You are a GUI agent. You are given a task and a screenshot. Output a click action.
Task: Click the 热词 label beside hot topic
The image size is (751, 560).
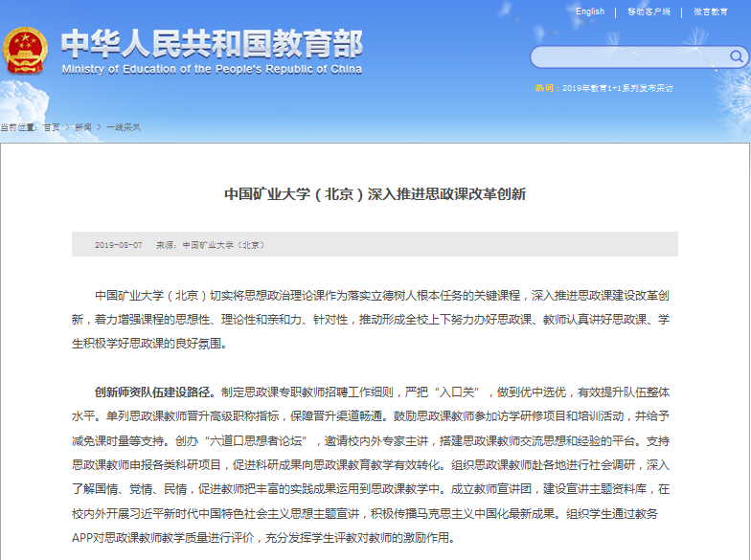click(544, 88)
